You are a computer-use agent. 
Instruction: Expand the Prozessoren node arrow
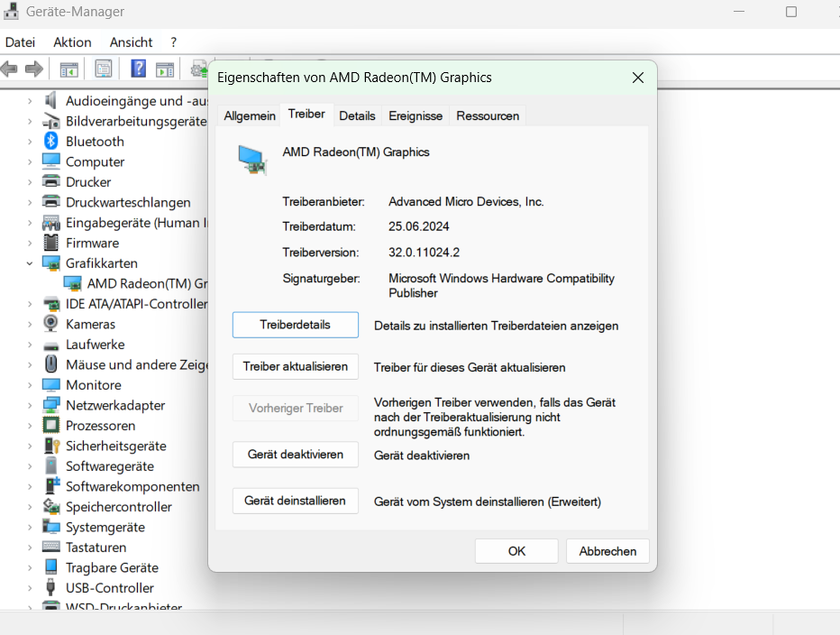pos(30,426)
